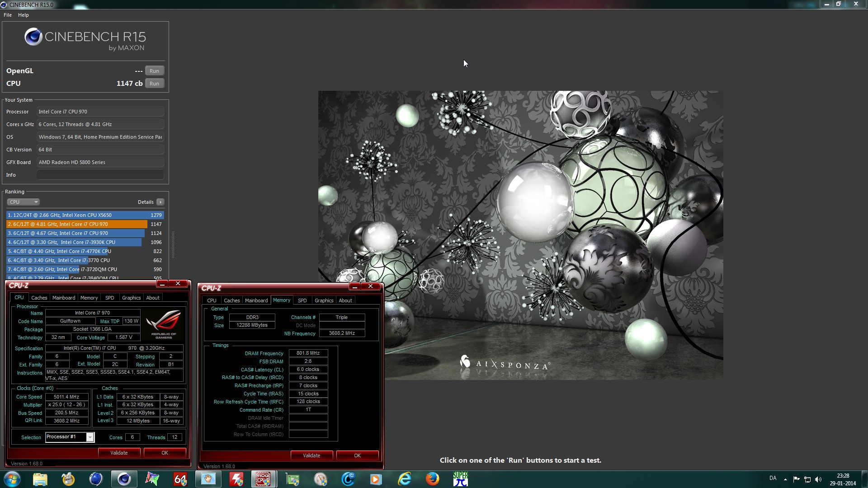Expand the Details arrow in Ranking
This screenshot has height=488, width=868.
pyautogui.click(x=160, y=202)
